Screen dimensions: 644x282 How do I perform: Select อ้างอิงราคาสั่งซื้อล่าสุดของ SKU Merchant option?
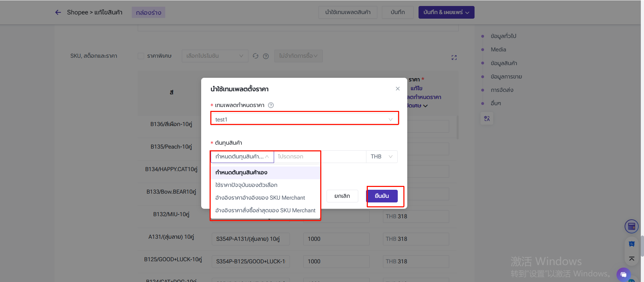(265, 211)
